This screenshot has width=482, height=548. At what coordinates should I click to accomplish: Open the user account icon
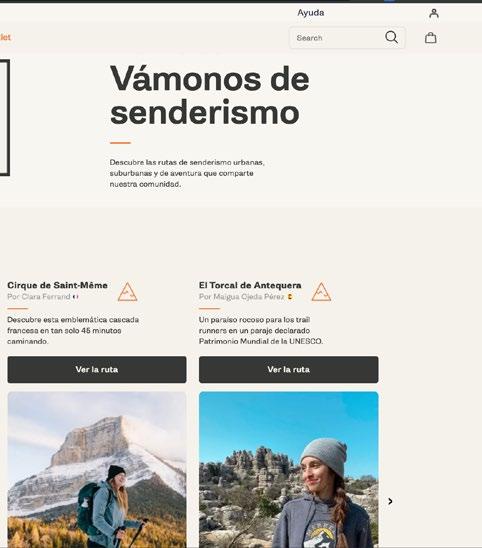pos(434,13)
